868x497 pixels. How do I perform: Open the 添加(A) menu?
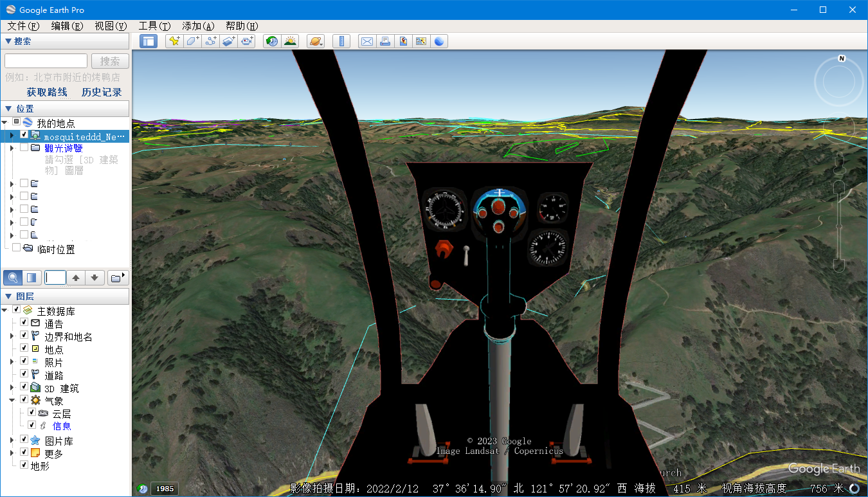tap(198, 26)
